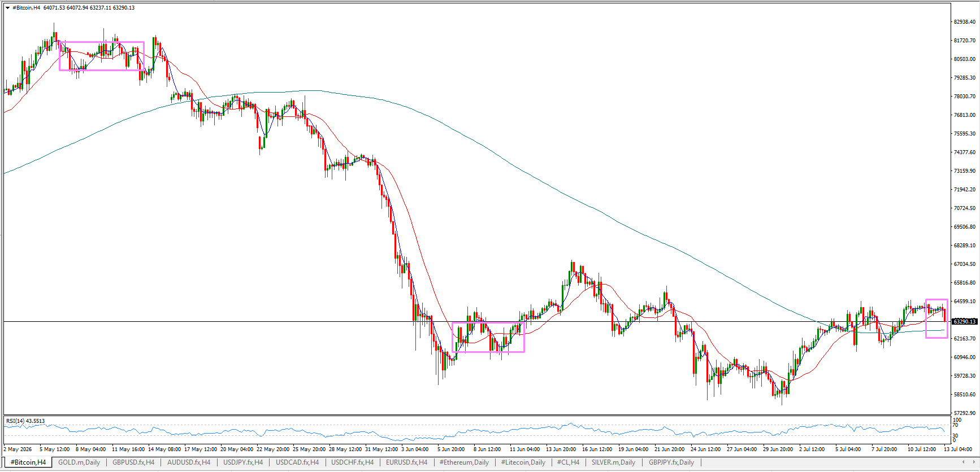Select the #Litecoin,Daily tab

pyautogui.click(x=523, y=462)
